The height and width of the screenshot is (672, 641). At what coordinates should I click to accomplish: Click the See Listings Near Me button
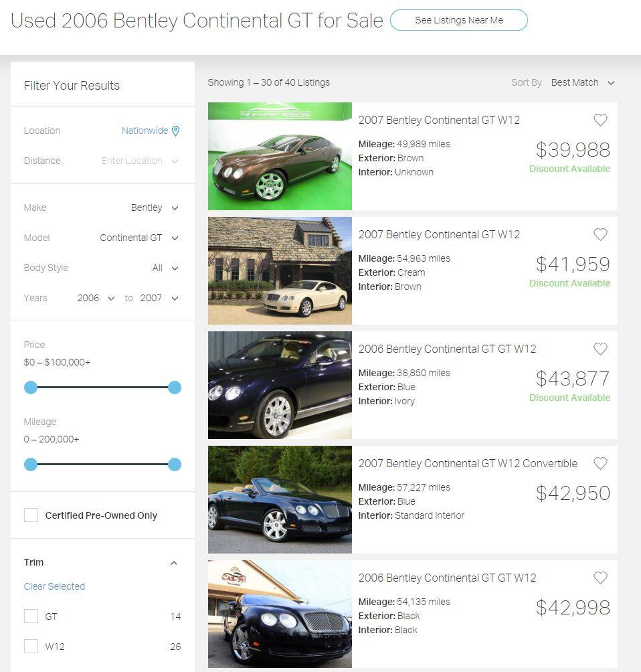[458, 20]
